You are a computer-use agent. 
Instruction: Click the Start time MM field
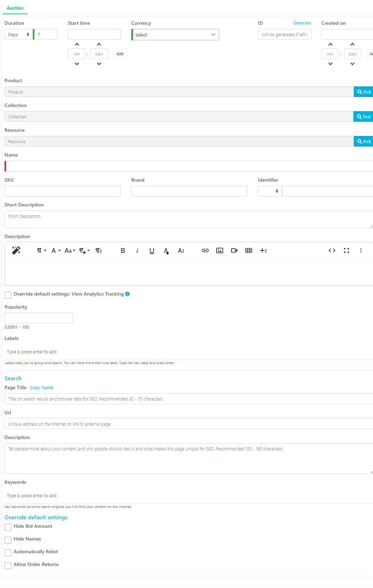point(99,54)
